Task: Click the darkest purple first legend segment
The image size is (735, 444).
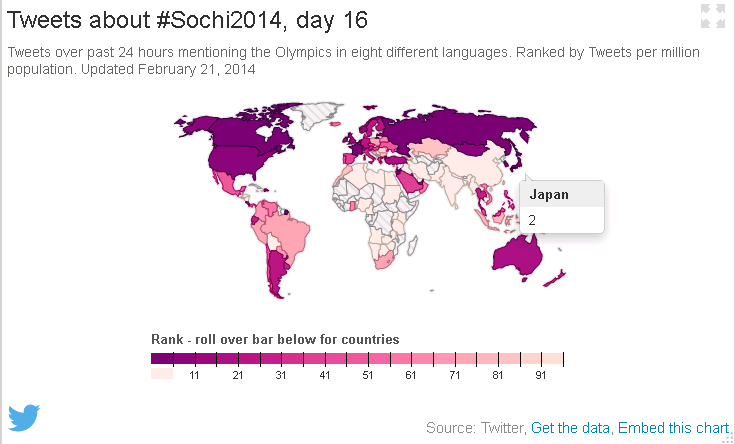Action: coord(162,358)
